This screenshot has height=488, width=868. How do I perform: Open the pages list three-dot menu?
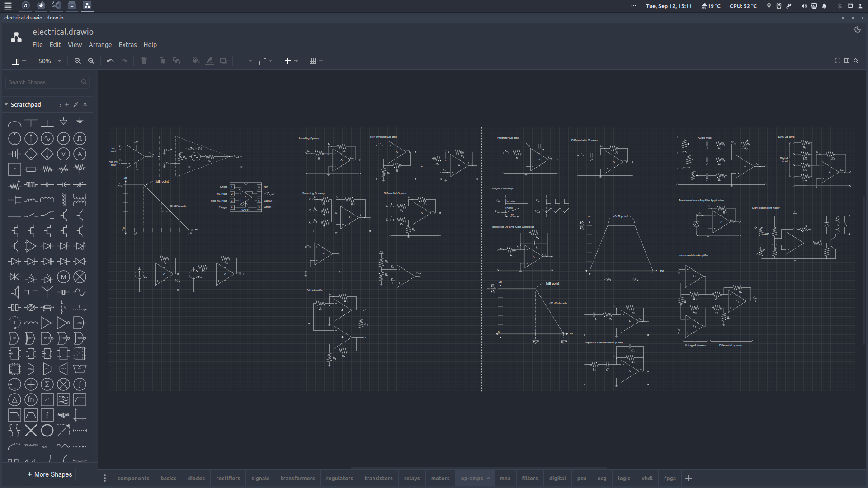click(105, 478)
